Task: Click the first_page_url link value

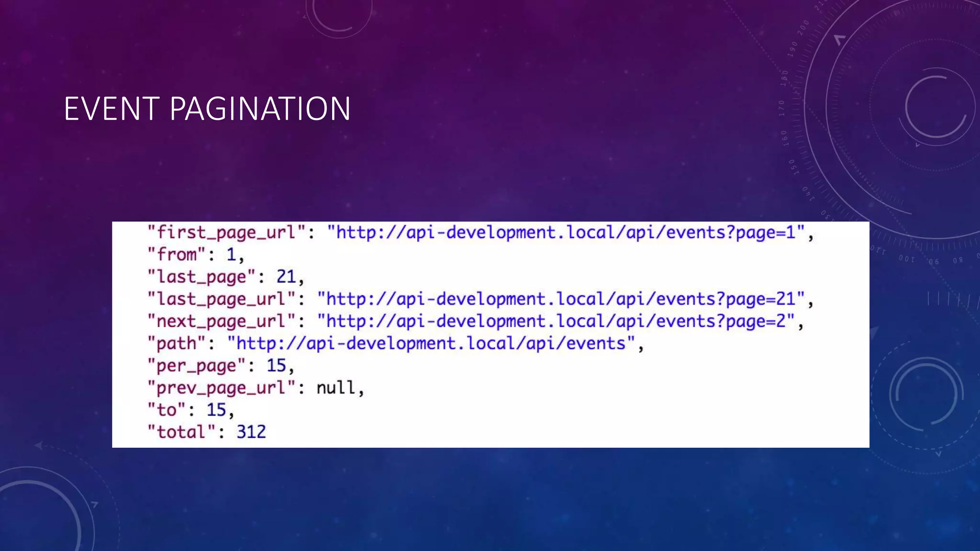Action: pyautogui.click(x=565, y=233)
